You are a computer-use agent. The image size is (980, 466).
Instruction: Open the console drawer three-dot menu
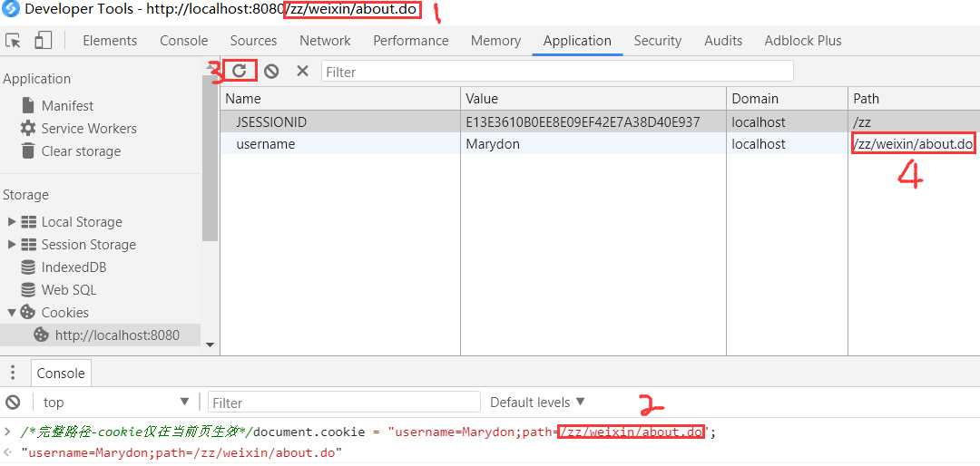(x=12, y=373)
